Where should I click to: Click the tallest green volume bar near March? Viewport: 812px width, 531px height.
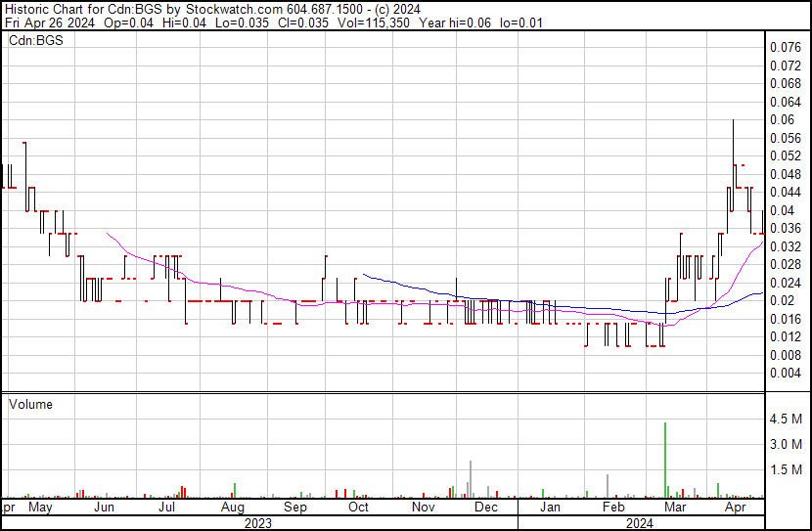[x=665, y=460]
